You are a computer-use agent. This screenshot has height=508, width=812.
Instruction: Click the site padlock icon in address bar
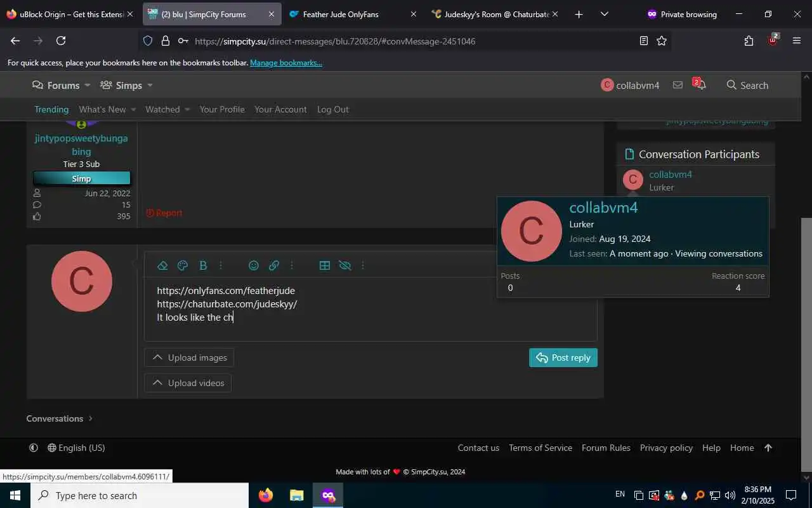pos(166,41)
